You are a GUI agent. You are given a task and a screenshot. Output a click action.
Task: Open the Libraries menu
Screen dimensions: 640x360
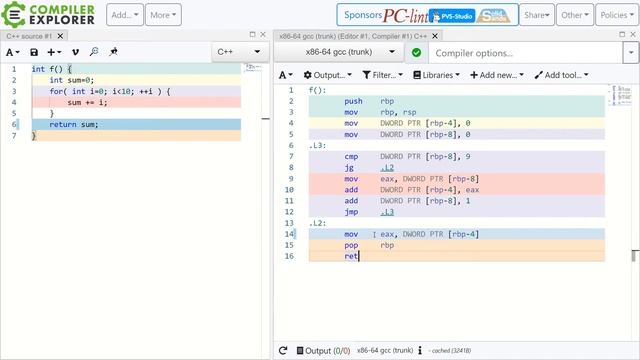pos(436,75)
